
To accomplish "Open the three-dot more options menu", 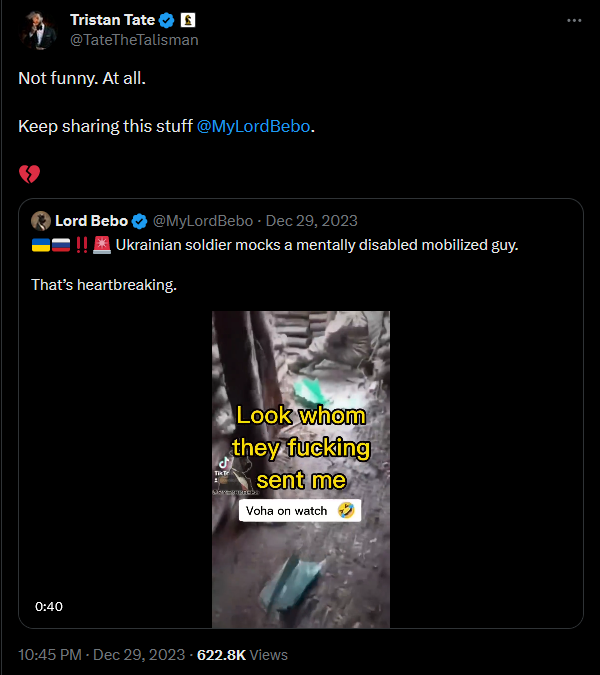I will (574, 21).
